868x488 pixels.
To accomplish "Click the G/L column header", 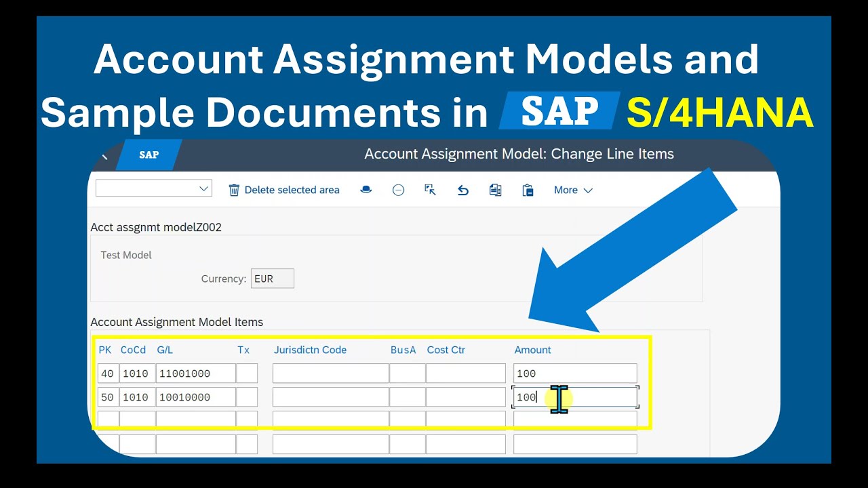I will click(165, 350).
